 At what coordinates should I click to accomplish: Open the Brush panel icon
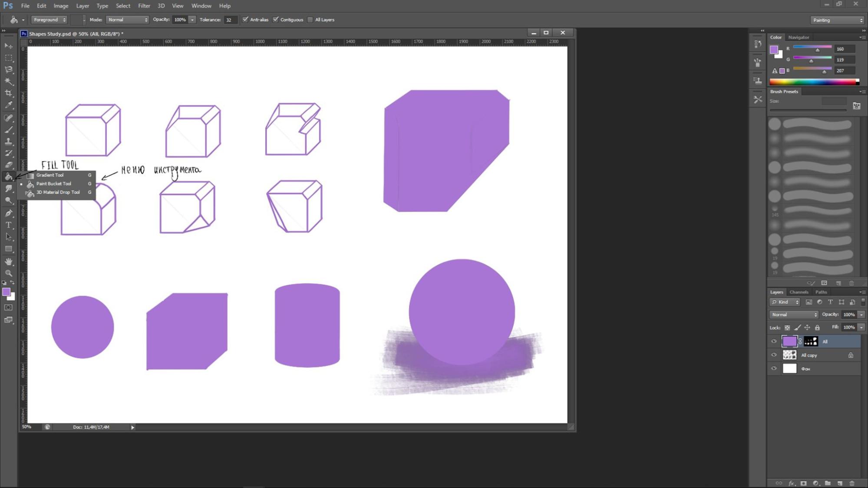click(758, 62)
